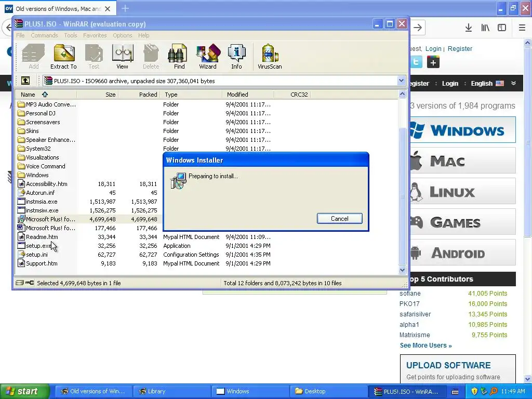
Task: Open a new Firefox tab with plus
Action: [x=125, y=8]
